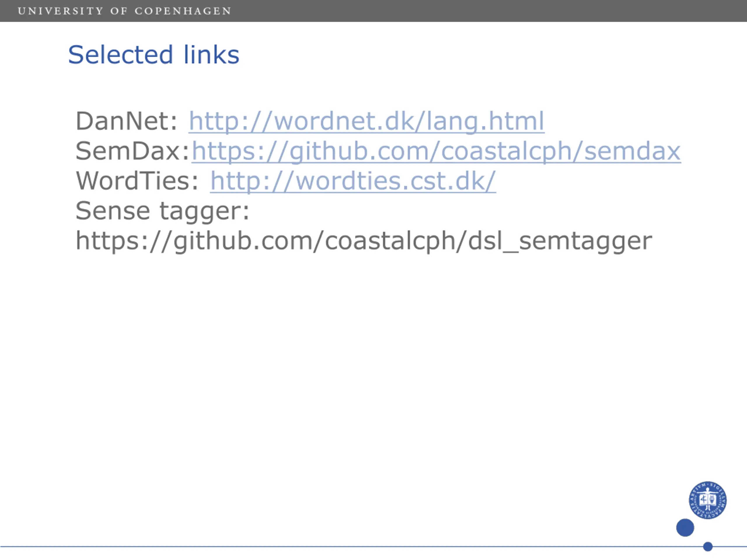Click the word 'links' in the title
The height and width of the screenshot is (560, 747).
coord(211,55)
